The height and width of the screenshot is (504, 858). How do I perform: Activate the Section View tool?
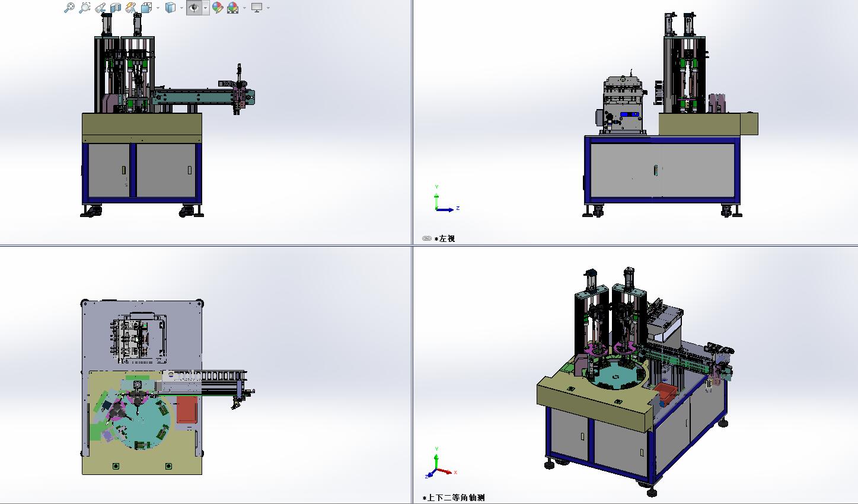tap(116, 8)
